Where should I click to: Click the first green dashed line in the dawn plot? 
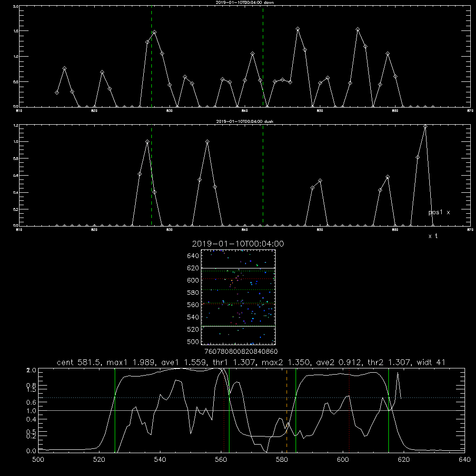(151, 56)
